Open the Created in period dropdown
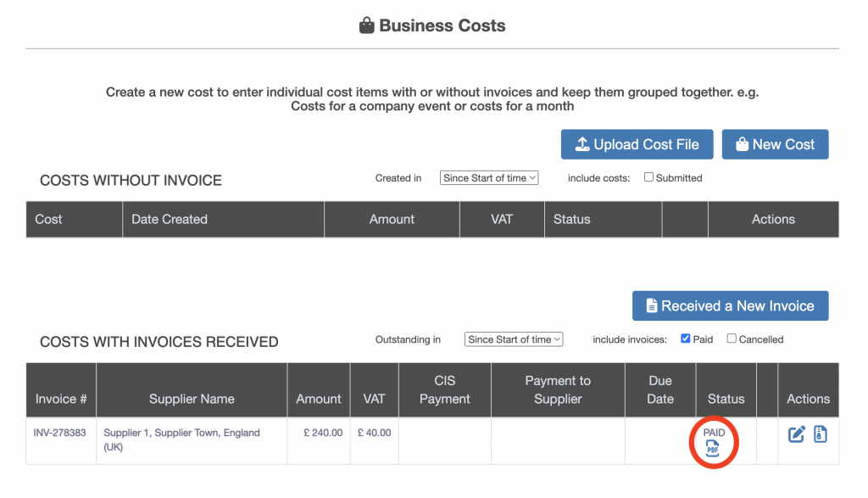Image resolution: width=868 pixels, height=498 pixels. tap(489, 178)
